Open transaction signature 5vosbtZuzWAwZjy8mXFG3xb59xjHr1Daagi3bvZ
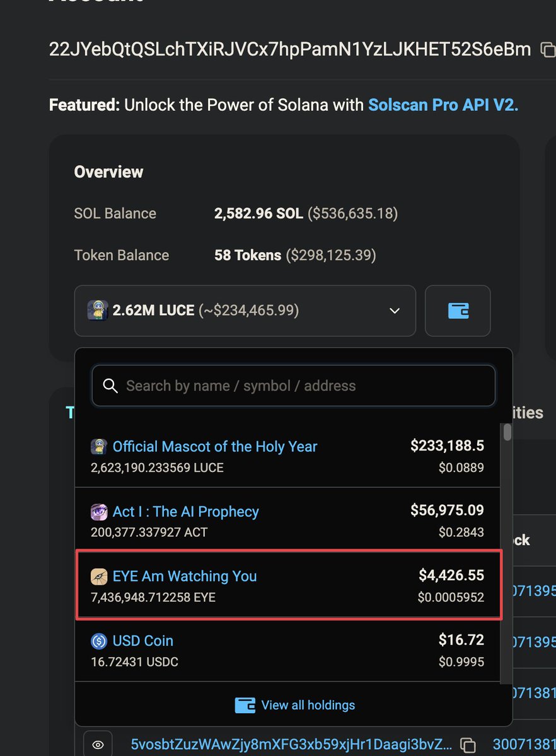 [291, 744]
